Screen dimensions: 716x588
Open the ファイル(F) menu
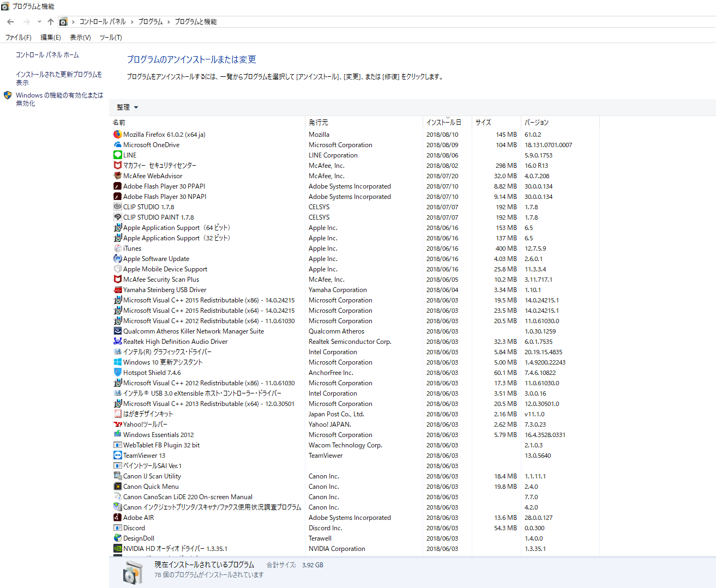[x=18, y=38]
